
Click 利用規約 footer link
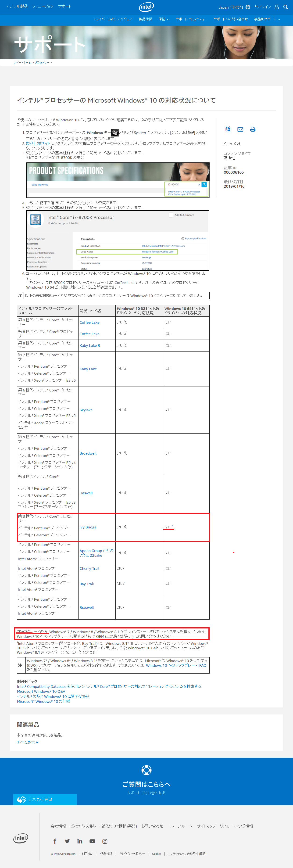click(x=87, y=854)
